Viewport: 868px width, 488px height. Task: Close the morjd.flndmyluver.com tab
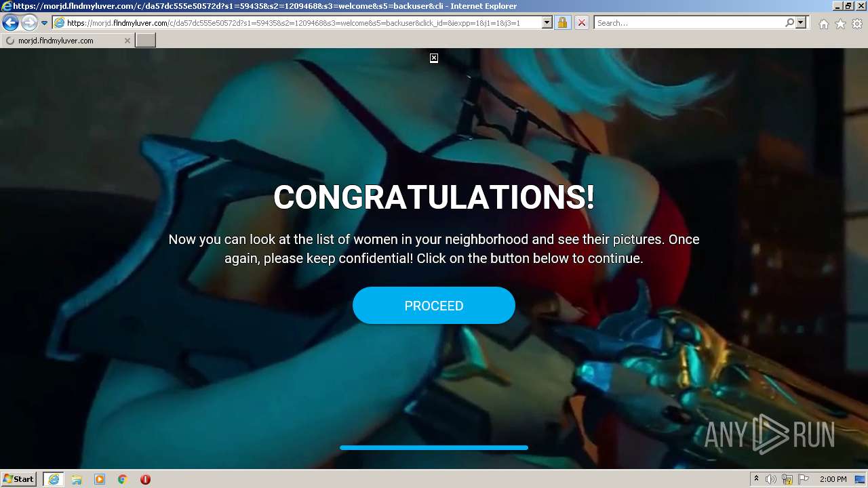[127, 41]
